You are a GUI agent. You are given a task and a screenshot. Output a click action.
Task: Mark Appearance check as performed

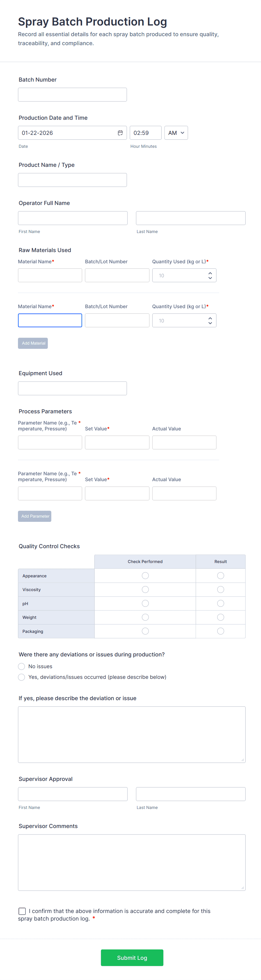point(145,576)
